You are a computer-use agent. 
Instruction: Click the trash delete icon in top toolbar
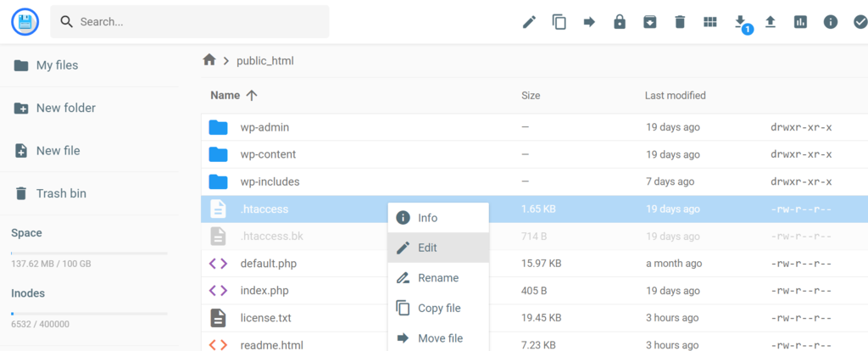[x=680, y=22]
